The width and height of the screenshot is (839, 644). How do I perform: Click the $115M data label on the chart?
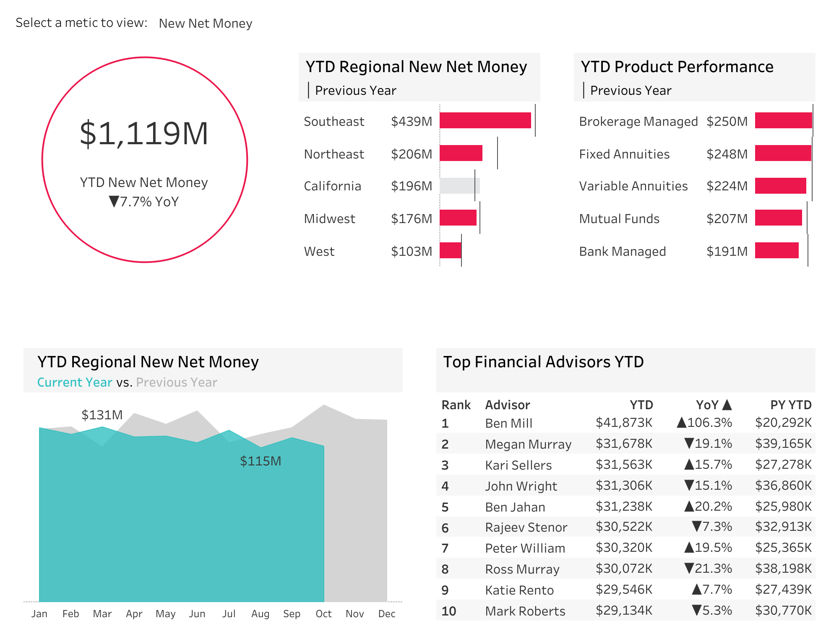pyautogui.click(x=261, y=461)
